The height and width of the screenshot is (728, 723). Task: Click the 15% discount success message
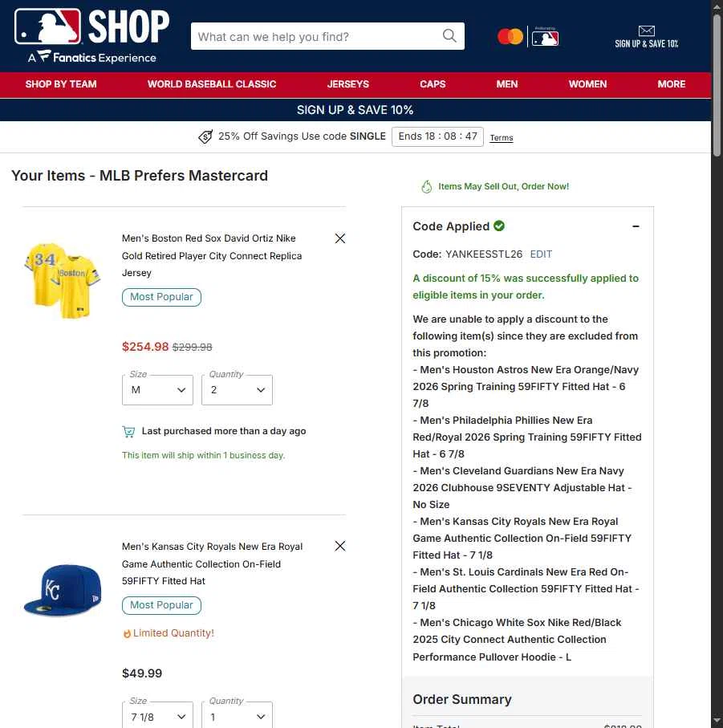[x=526, y=287]
